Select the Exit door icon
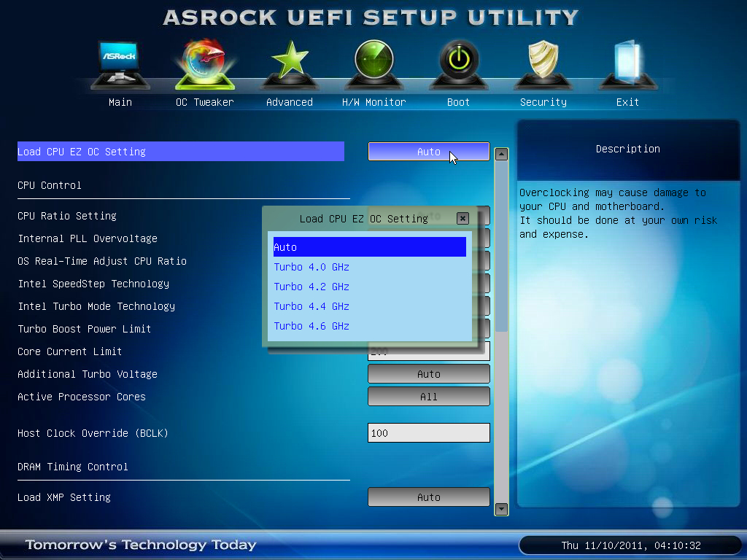Image resolution: width=747 pixels, height=560 pixels. coord(628,65)
